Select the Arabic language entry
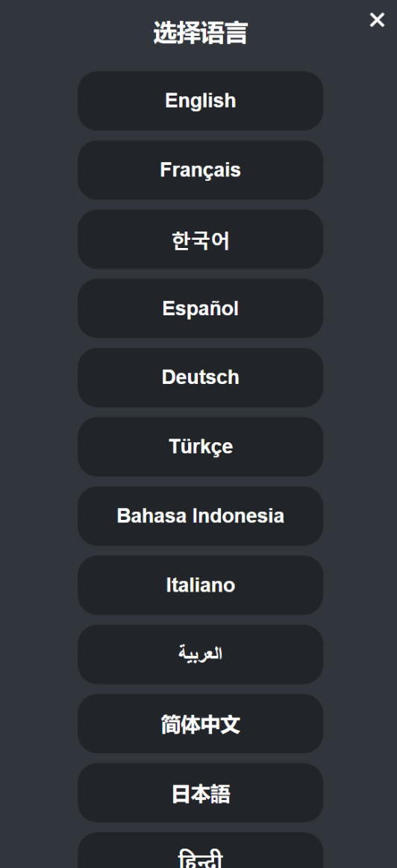The width and height of the screenshot is (397, 868). point(200,654)
